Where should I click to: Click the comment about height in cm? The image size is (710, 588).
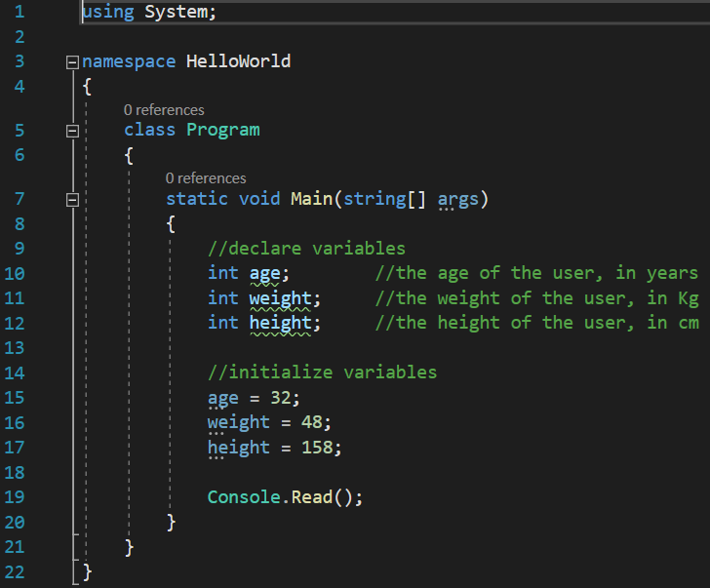(536, 323)
